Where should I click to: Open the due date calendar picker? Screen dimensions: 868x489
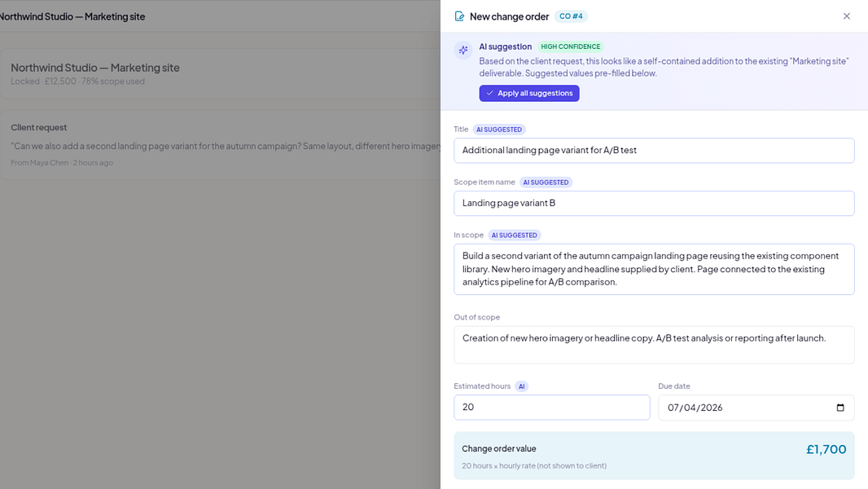pos(840,407)
